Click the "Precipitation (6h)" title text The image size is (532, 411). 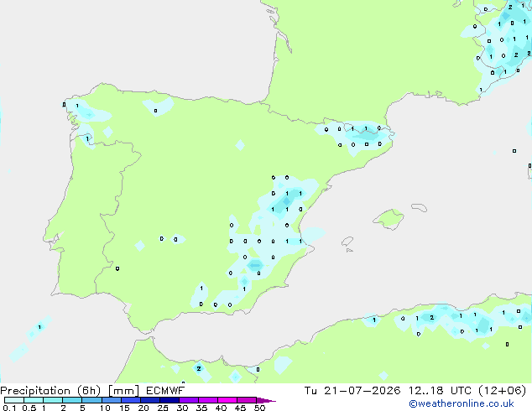click(50, 391)
